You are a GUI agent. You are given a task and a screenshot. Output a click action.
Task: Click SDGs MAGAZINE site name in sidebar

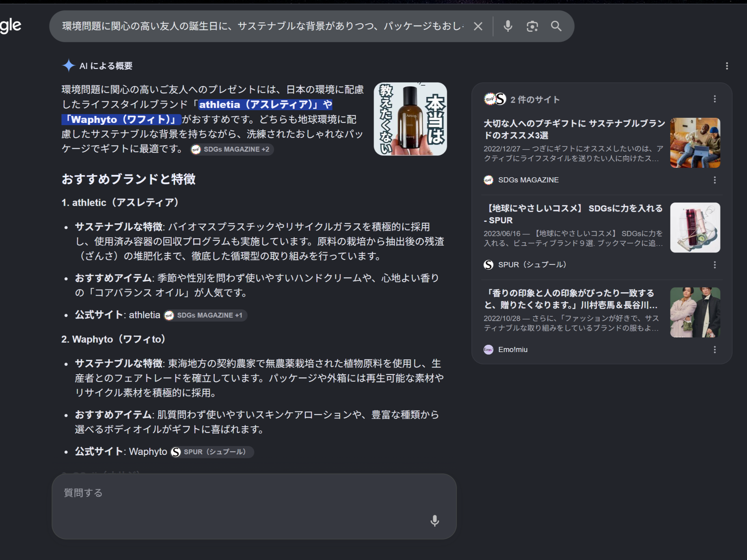529,180
